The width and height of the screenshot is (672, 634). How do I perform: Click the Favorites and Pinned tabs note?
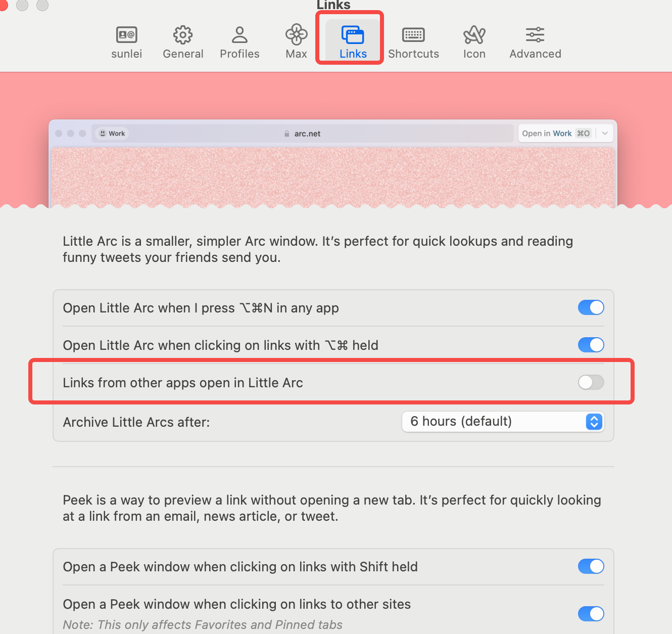tap(203, 625)
